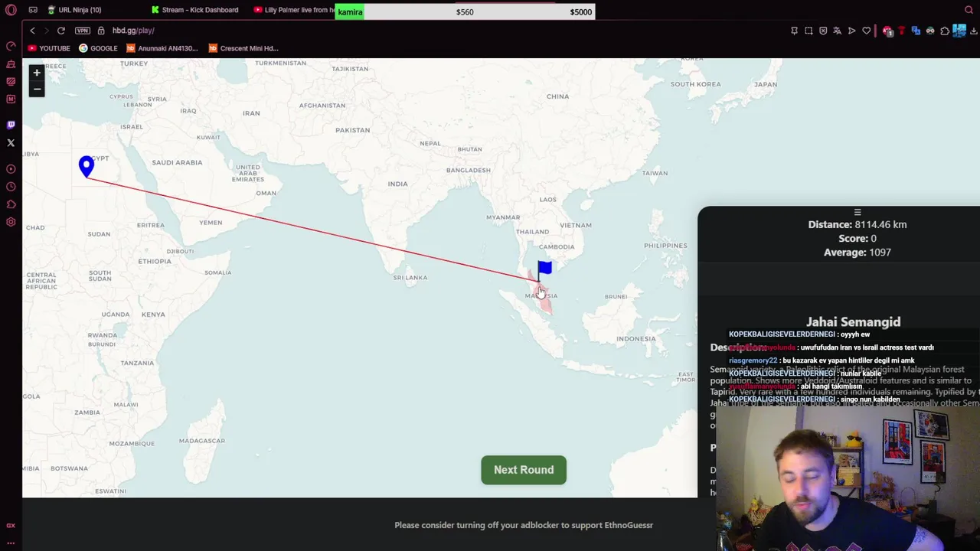Open the snapshot capture tool icon

click(808, 31)
